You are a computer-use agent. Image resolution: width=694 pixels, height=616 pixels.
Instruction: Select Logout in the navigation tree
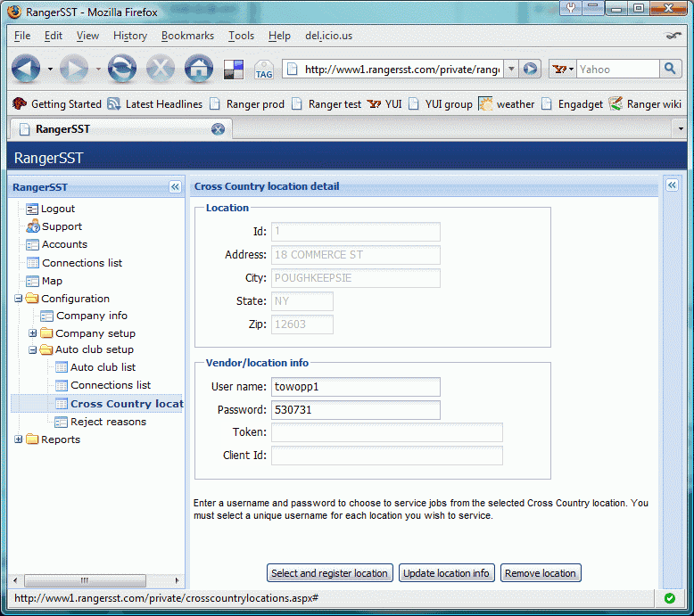[58, 209]
